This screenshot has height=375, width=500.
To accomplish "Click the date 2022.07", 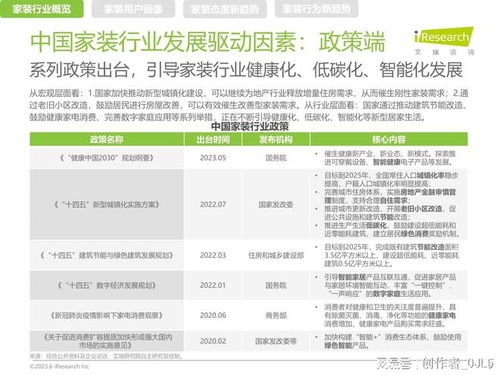I will 213,204.
